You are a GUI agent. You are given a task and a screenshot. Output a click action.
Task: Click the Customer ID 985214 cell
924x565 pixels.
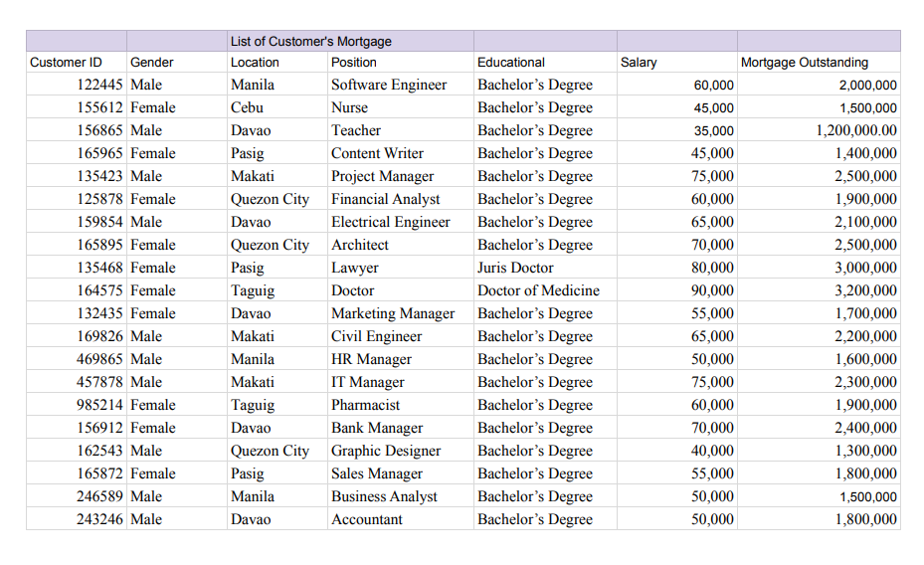click(99, 405)
